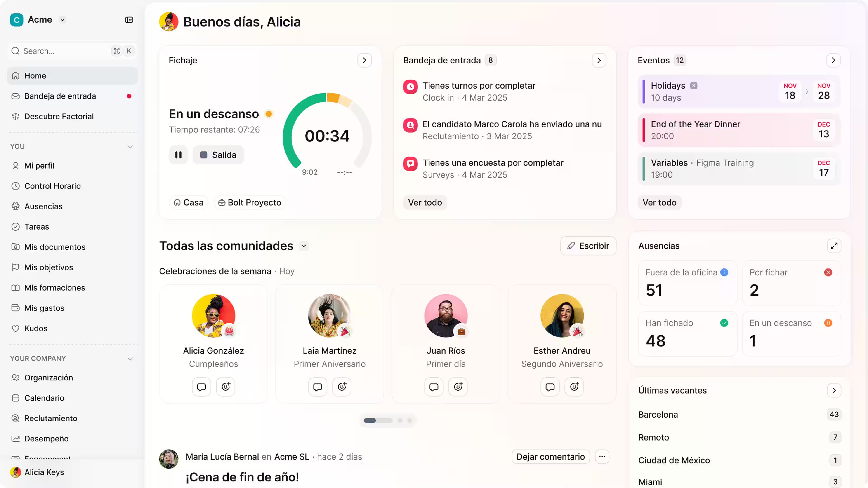Image resolution: width=868 pixels, height=488 pixels.
Task: Open comment box on Alicia González's birthday card
Action: click(x=201, y=387)
